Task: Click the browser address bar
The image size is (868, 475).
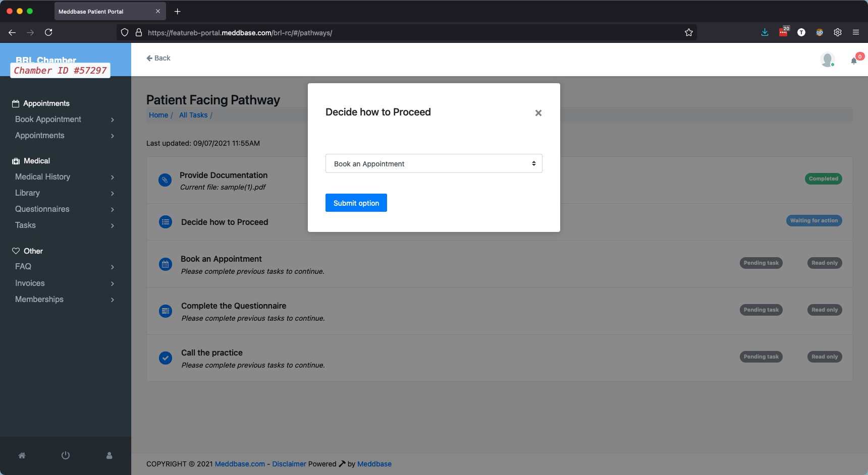Action: click(x=404, y=33)
